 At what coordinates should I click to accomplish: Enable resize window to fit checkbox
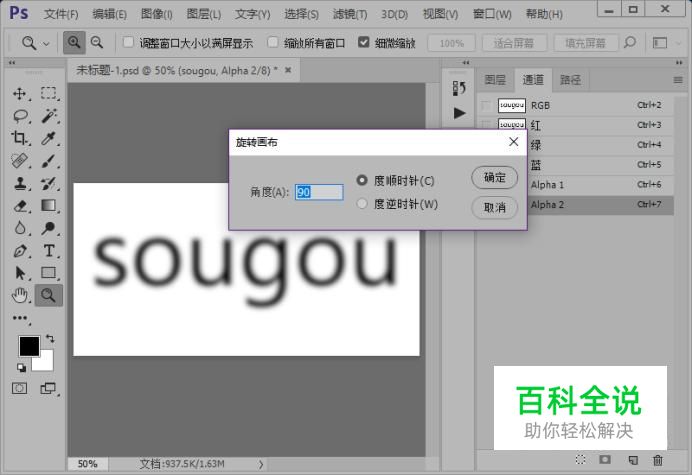point(128,42)
